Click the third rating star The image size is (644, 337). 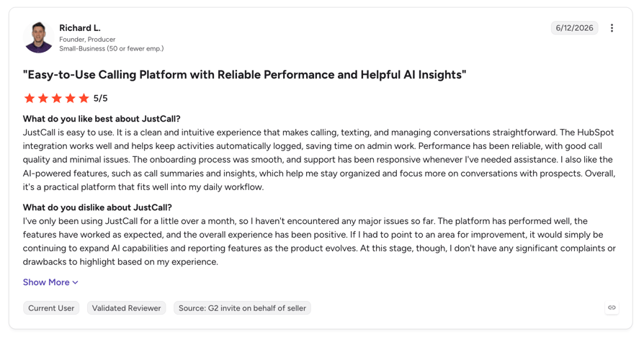[x=57, y=98]
